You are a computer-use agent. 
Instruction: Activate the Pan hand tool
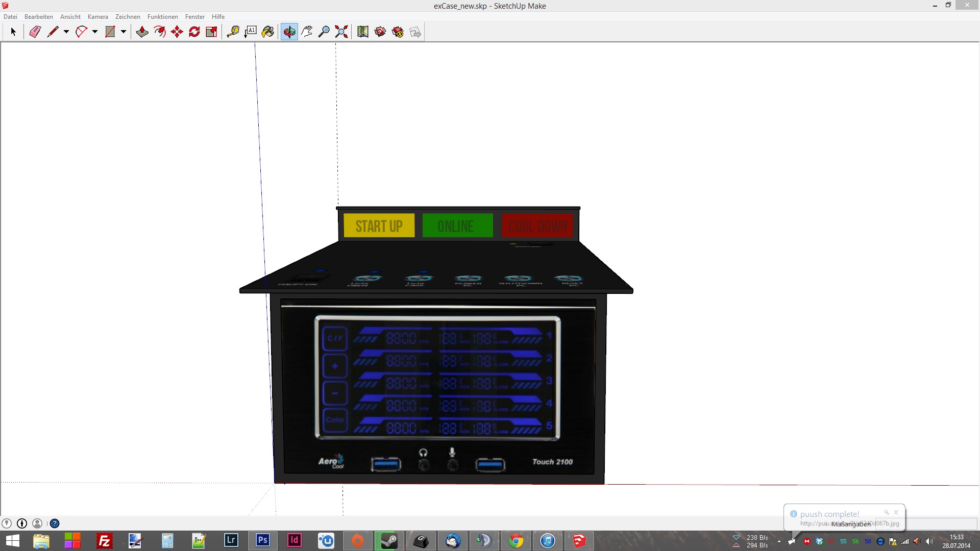pos(307,32)
